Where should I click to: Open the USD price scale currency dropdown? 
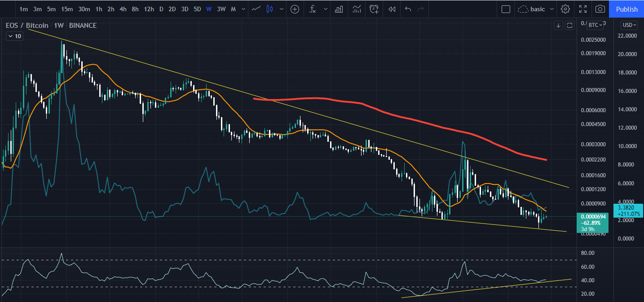(629, 25)
